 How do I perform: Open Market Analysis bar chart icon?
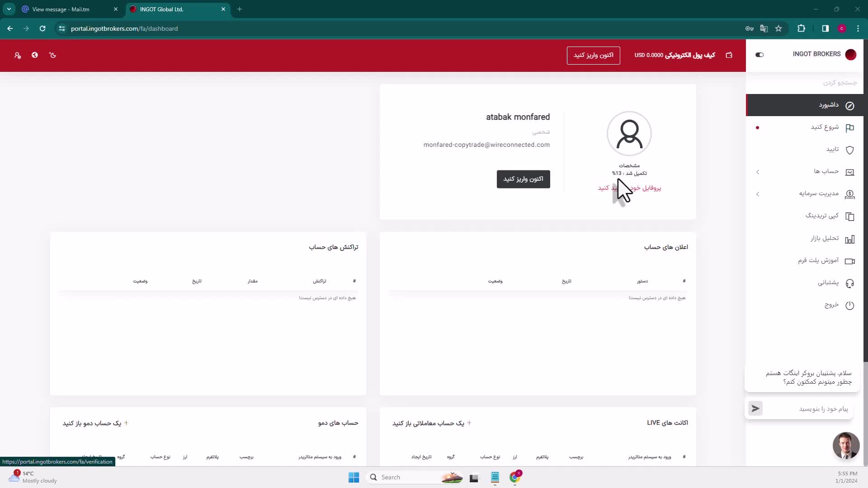pyautogui.click(x=849, y=239)
